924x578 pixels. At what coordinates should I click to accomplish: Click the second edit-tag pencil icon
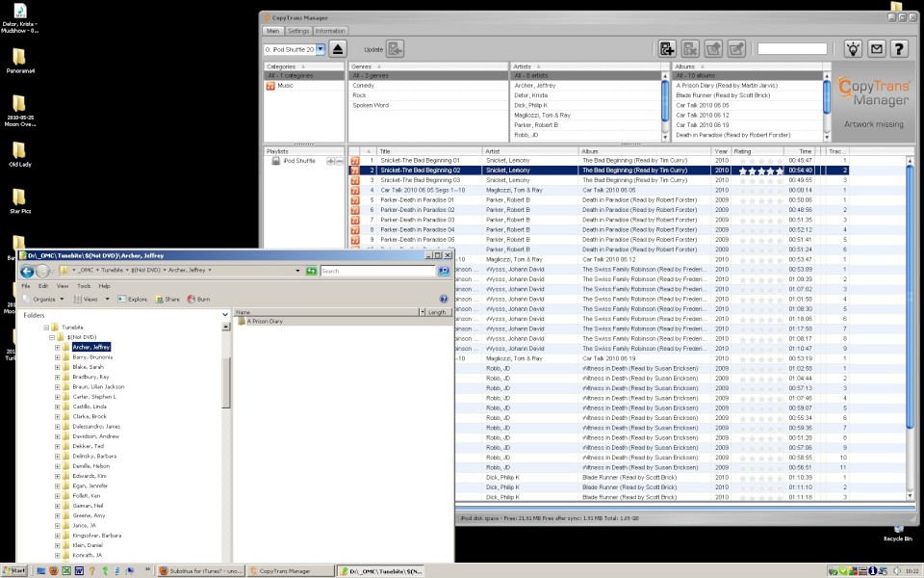click(736, 49)
